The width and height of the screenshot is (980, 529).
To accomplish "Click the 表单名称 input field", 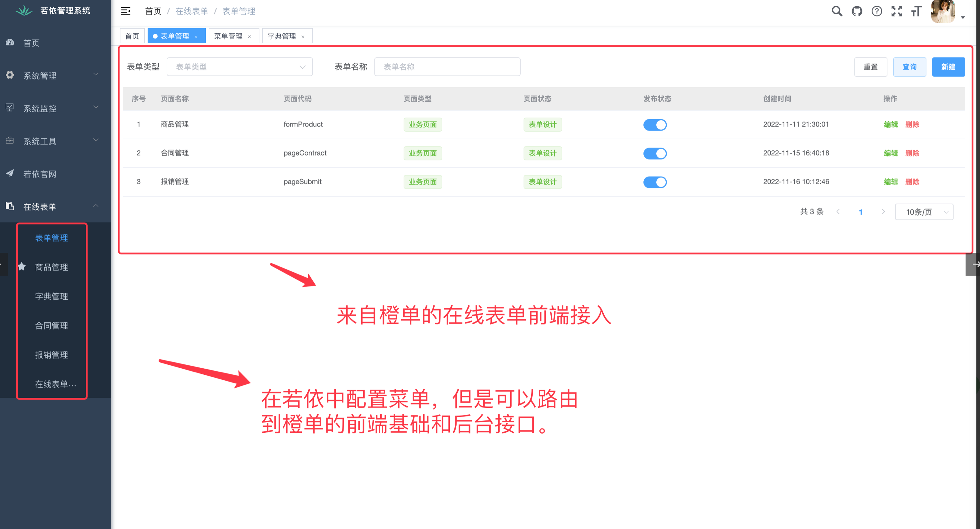I will point(447,67).
